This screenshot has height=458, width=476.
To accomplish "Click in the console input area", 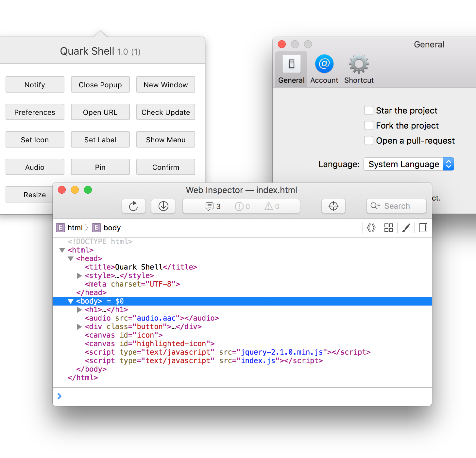I will [242, 396].
